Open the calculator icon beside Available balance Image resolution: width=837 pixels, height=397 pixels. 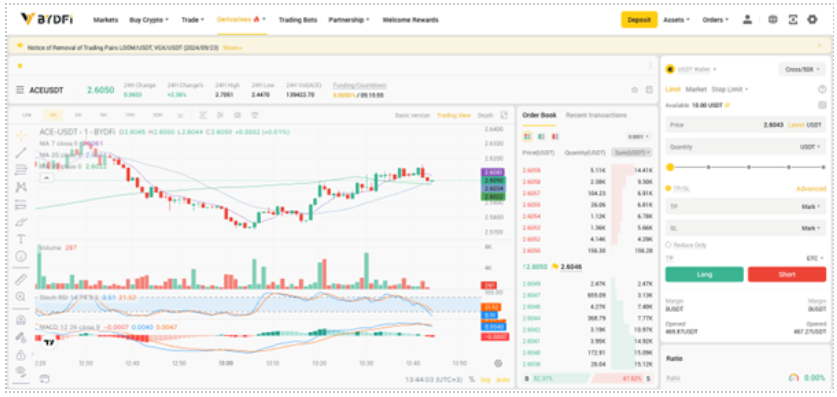(822, 105)
